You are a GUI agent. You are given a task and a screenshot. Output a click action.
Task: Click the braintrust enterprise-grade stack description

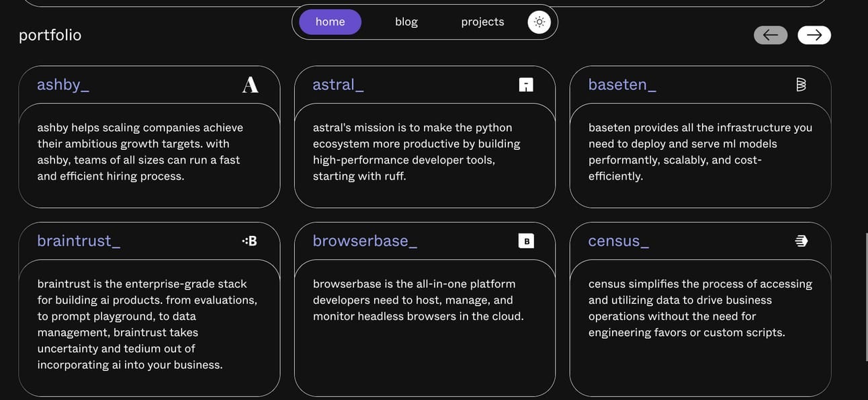147,324
